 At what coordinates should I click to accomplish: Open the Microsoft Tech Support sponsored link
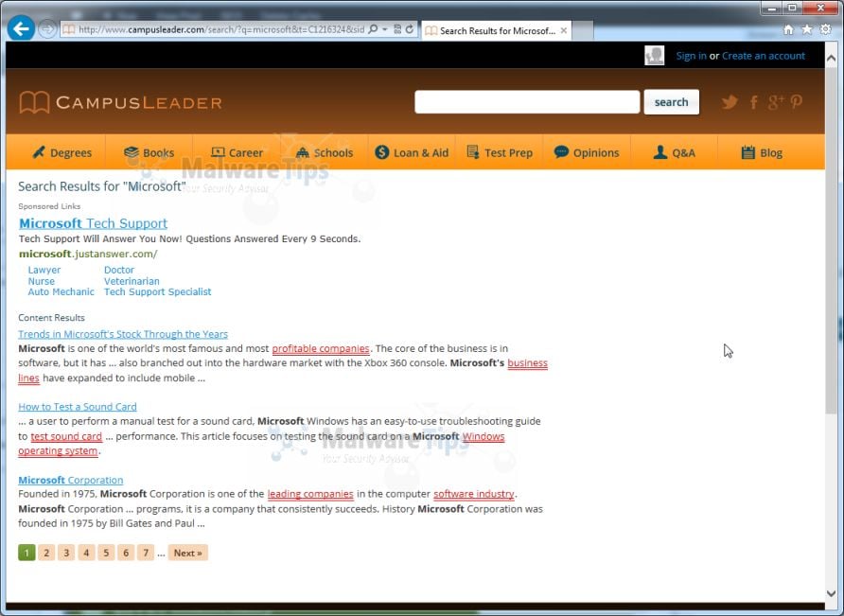pos(93,223)
